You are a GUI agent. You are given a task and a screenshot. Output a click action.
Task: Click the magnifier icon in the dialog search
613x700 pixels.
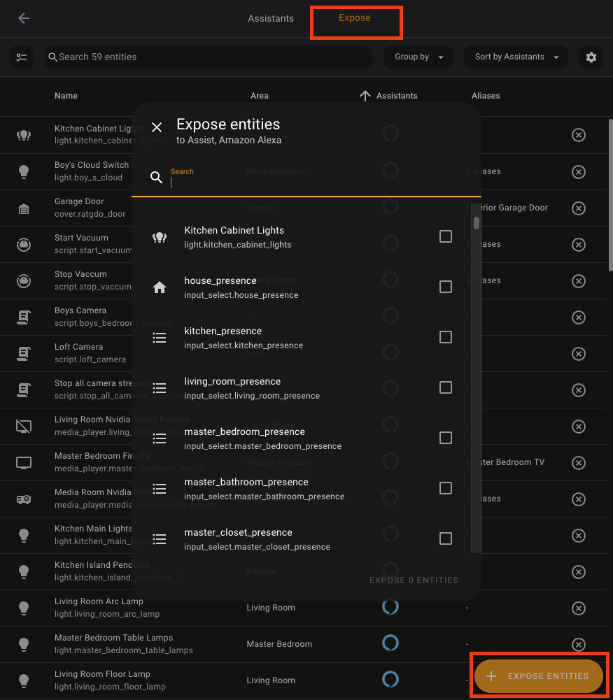point(156,177)
